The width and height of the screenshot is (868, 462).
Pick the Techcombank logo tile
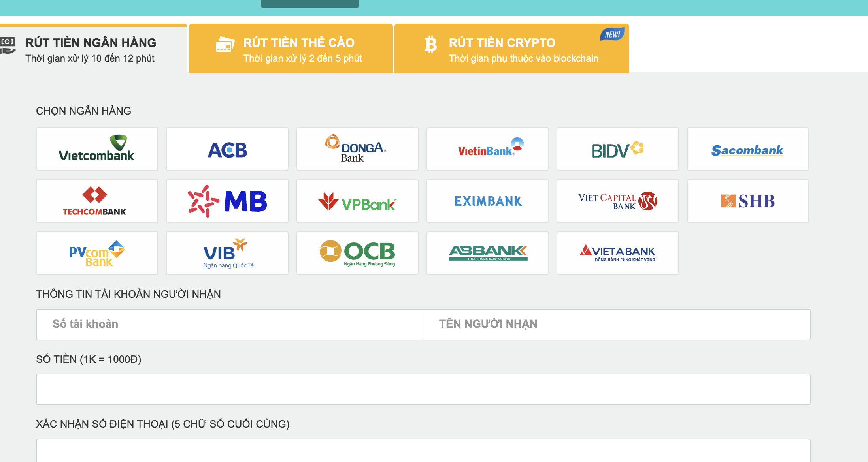pos(97,201)
